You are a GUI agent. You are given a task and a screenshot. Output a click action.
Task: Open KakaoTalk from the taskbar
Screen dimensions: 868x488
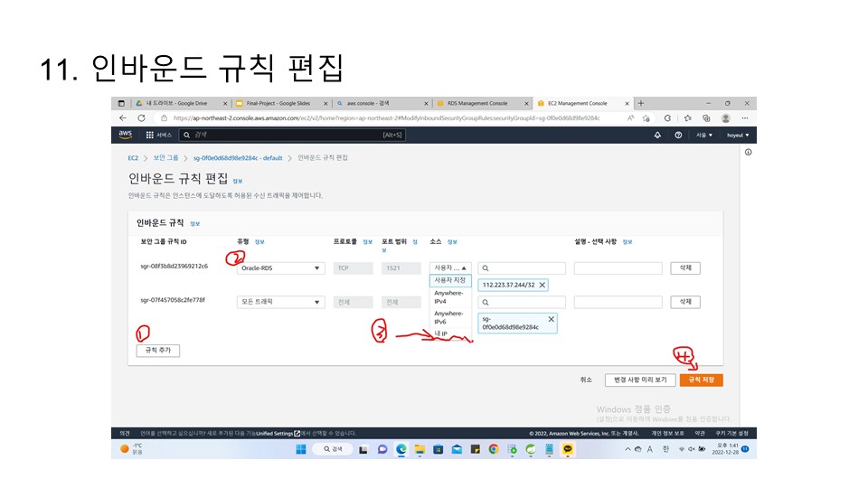(568, 449)
